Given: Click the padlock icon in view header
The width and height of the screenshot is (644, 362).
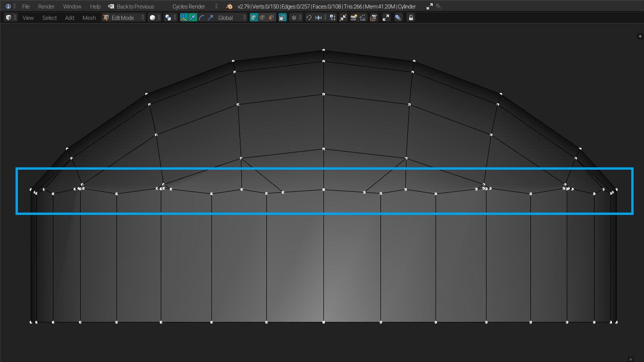Looking at the screenshot, I should pos(411,17).
